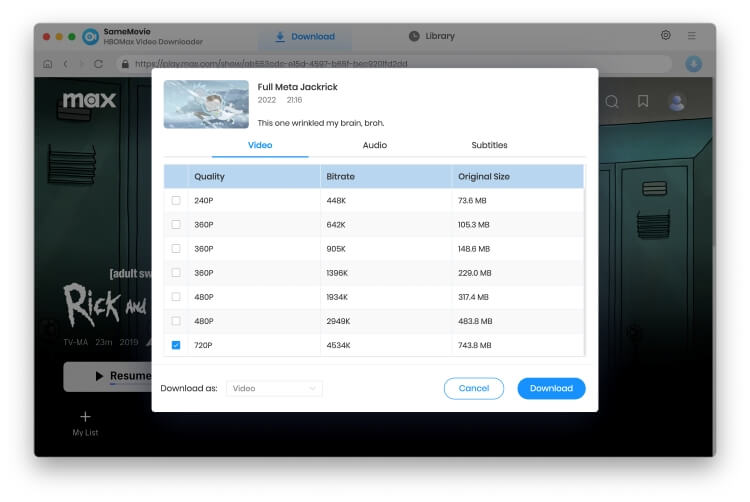Click the blue download arrow circle icon
The width and height of the screenshot is (750, 502).
pos(693,64)
